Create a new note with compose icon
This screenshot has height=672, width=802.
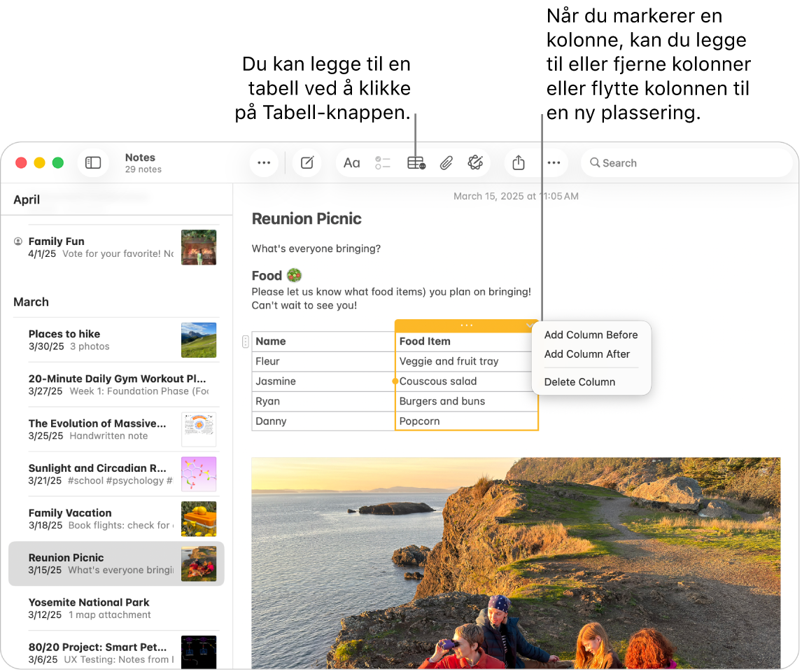307,163
